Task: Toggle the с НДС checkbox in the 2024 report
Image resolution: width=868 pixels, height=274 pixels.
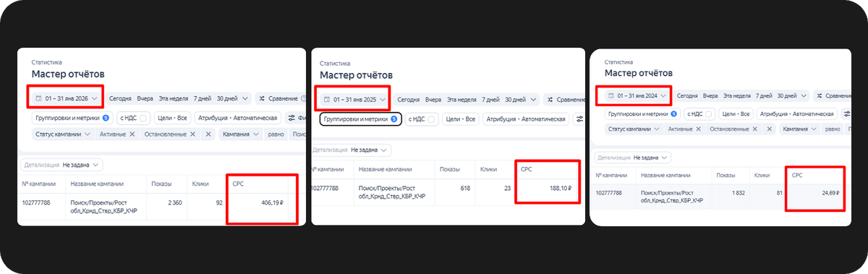Action: click(x=710, y=114)
